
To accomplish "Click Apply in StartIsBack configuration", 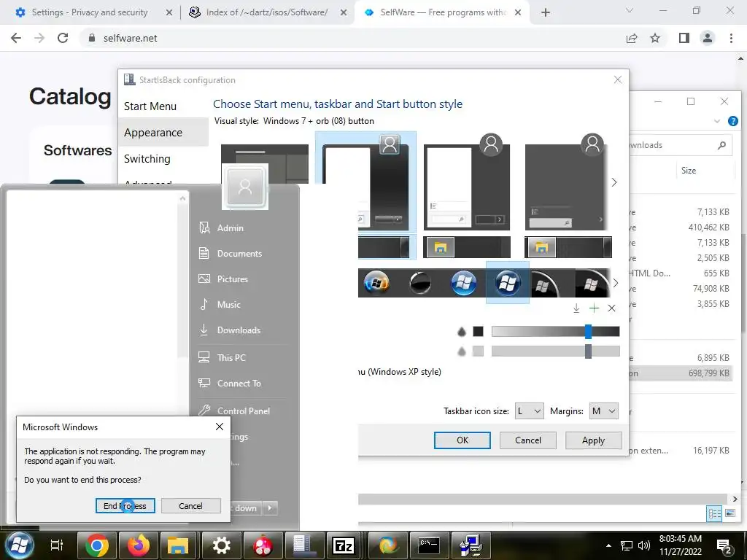I will 593,440.
